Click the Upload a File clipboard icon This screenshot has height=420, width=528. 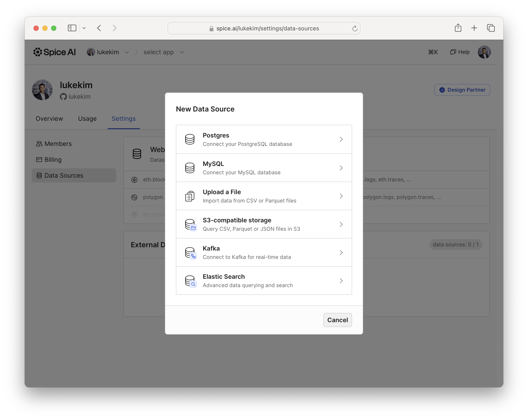pos(190,196)
